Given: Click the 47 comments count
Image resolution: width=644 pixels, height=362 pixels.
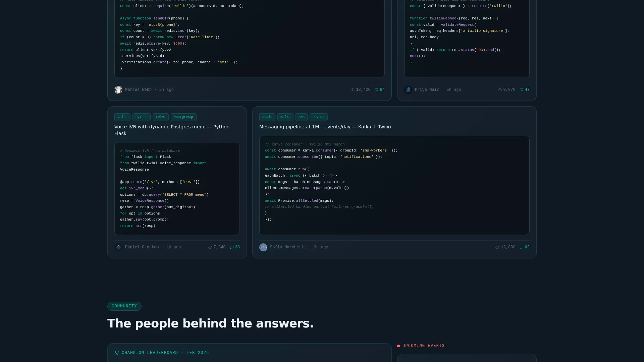Looking at the screenshot, I should pyautogui.click(x=527, y=90).
